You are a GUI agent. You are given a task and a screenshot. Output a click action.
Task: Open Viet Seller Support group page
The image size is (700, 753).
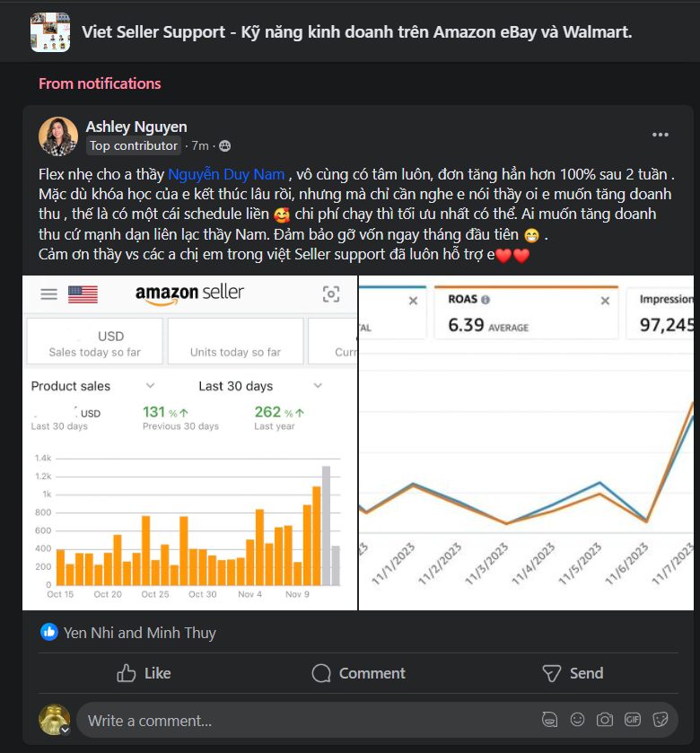coord(356,32)
